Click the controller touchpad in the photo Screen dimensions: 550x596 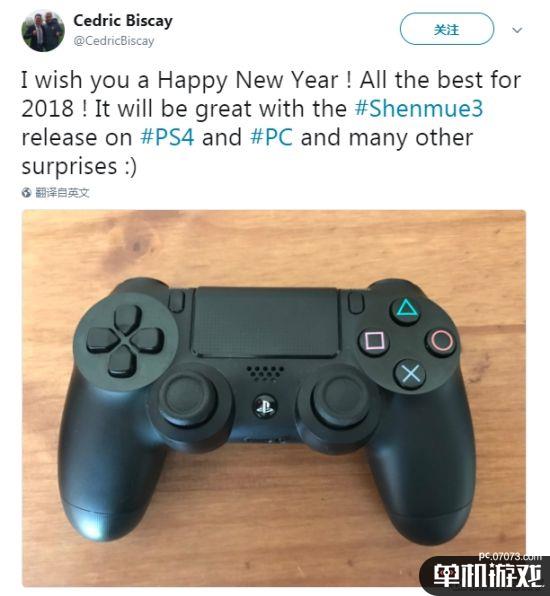pyautogui.click(x=265, y=322)
